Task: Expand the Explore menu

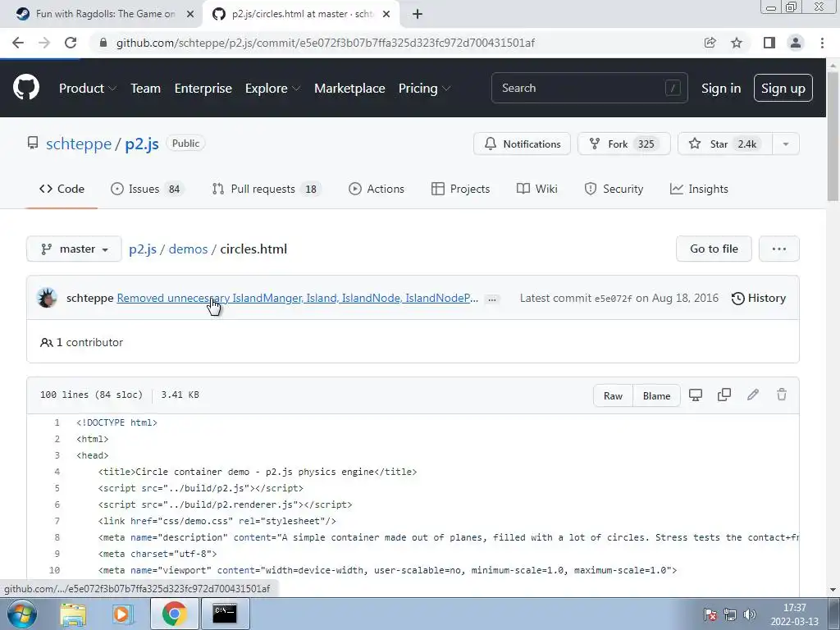Action: coord(272,89)
